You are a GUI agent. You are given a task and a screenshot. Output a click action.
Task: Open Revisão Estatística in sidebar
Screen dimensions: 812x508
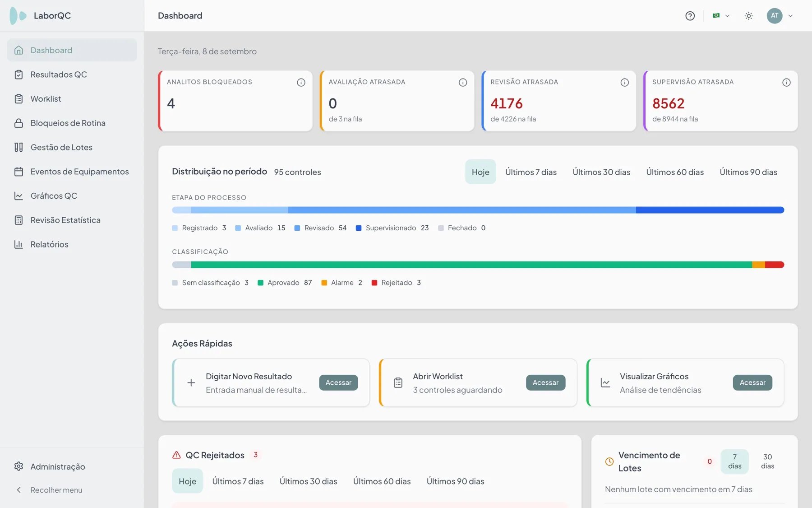tap(72, 220)
